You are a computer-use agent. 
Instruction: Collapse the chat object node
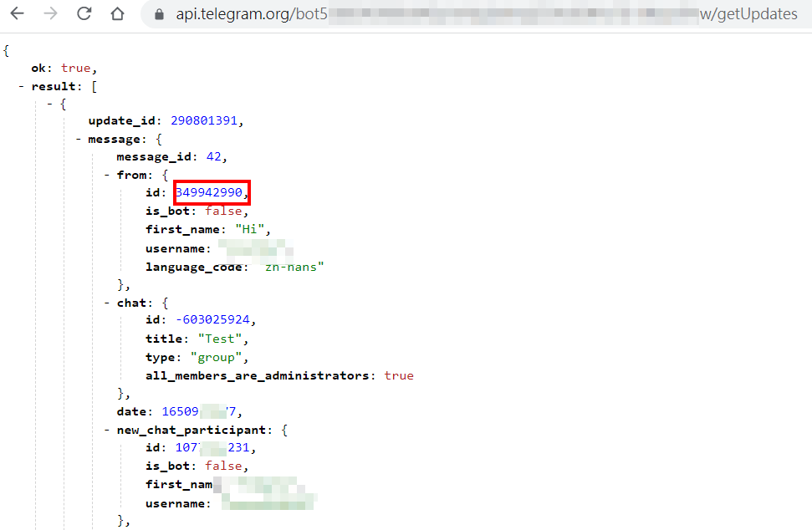(x=105, y=302)
